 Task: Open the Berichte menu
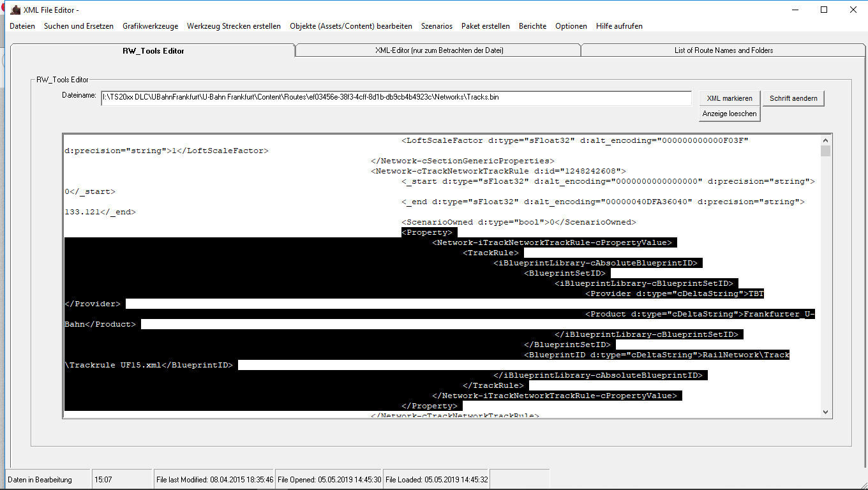tap(532, 26)
